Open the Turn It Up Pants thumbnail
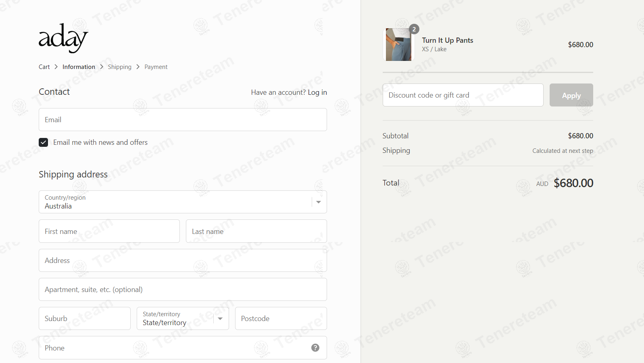This screenshot has height=363, width=644. pyautogui.click(x=398, y=44)
